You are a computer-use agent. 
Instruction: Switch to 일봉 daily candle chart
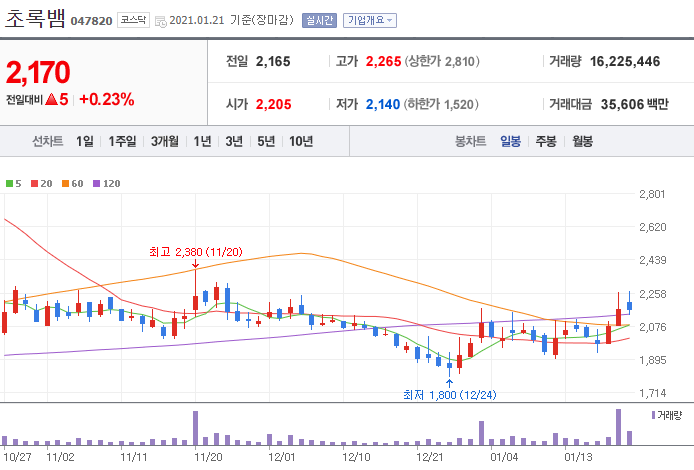[x=510, y=141]
